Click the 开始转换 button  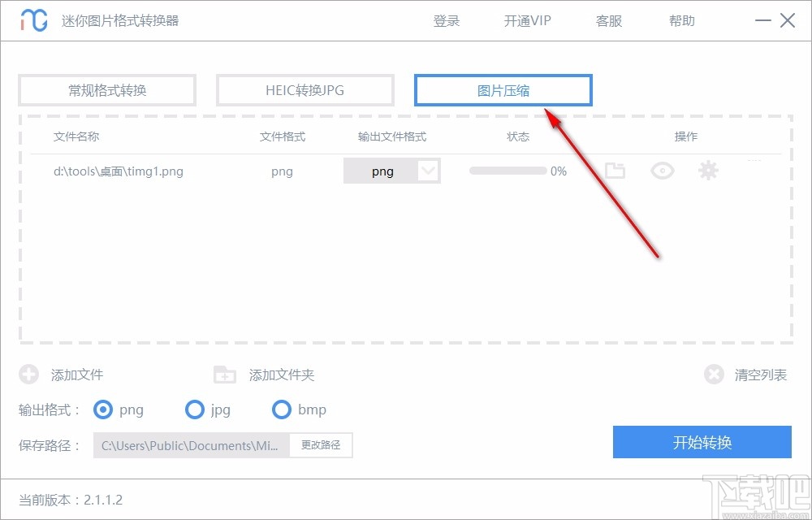point(702,442)
